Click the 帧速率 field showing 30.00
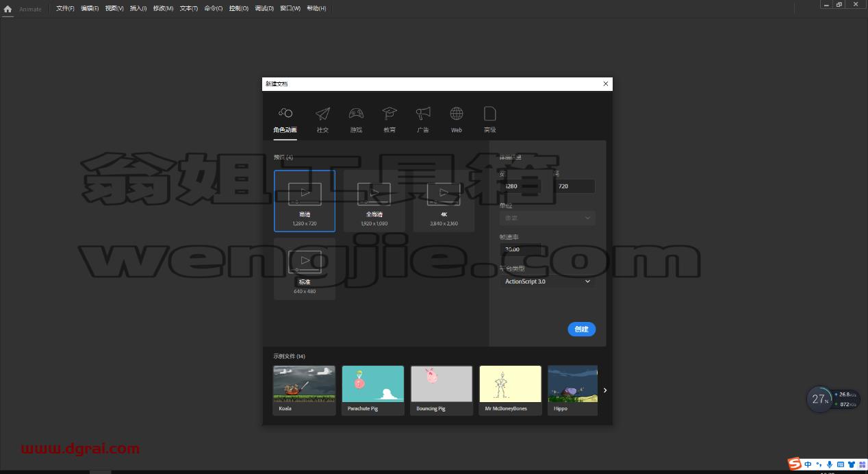 pyautogui.click(x=520, y=249)
